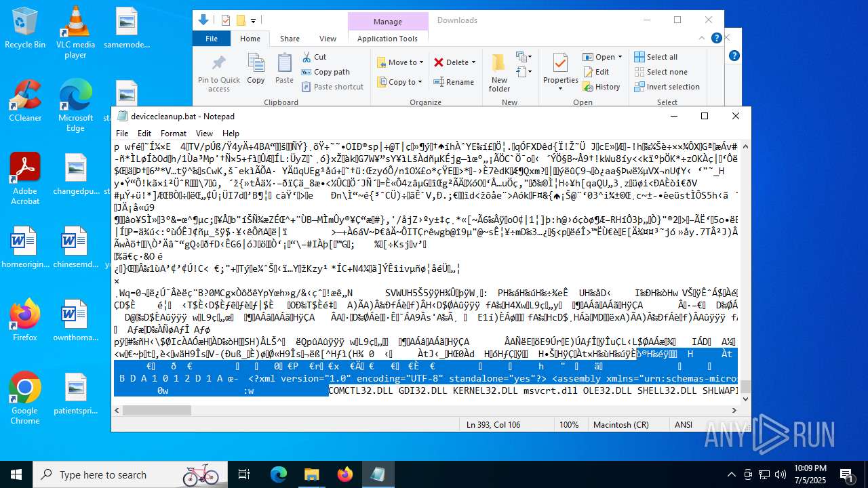Open Notepad File menu

[122, 134]
